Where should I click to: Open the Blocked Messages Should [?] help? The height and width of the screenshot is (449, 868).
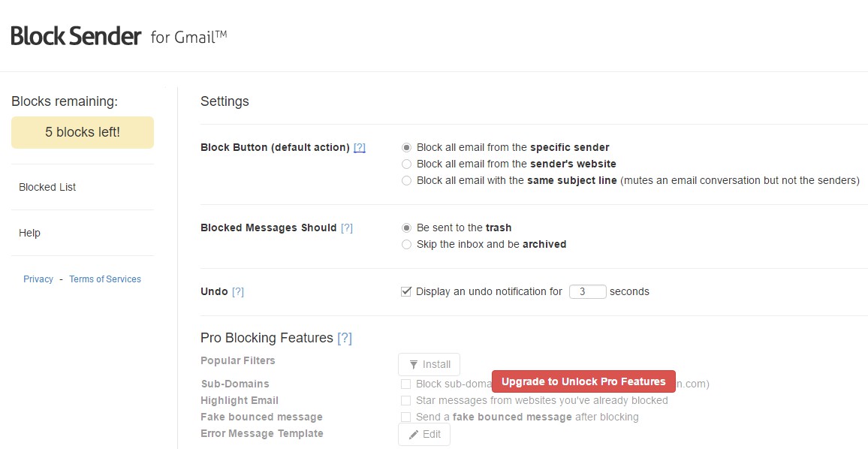tap(346, 228)
